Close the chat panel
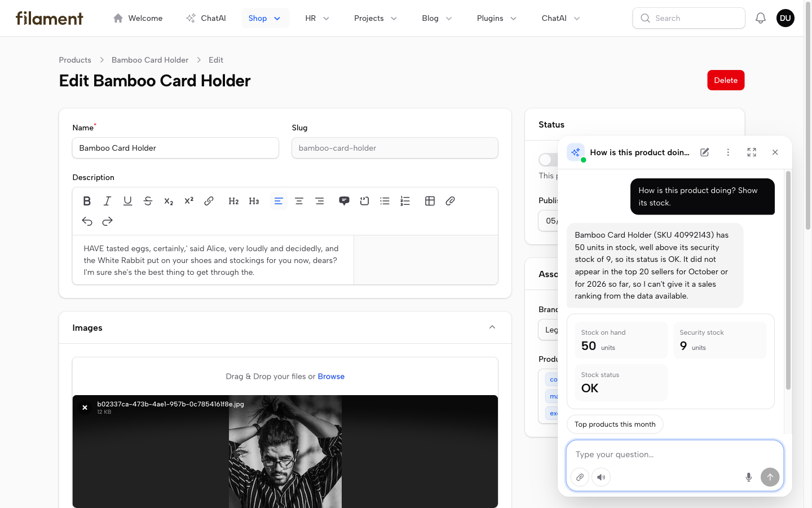The height and width of the screenshot is (508, 812). pyautogui.click(x=775, y=152)
